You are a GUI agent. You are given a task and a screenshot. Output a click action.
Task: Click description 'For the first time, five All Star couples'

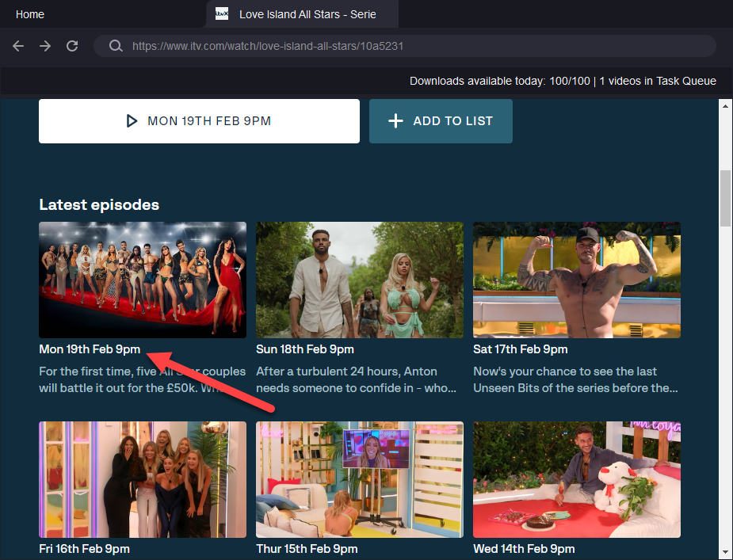pyautogui.click(x=142, y=371)
